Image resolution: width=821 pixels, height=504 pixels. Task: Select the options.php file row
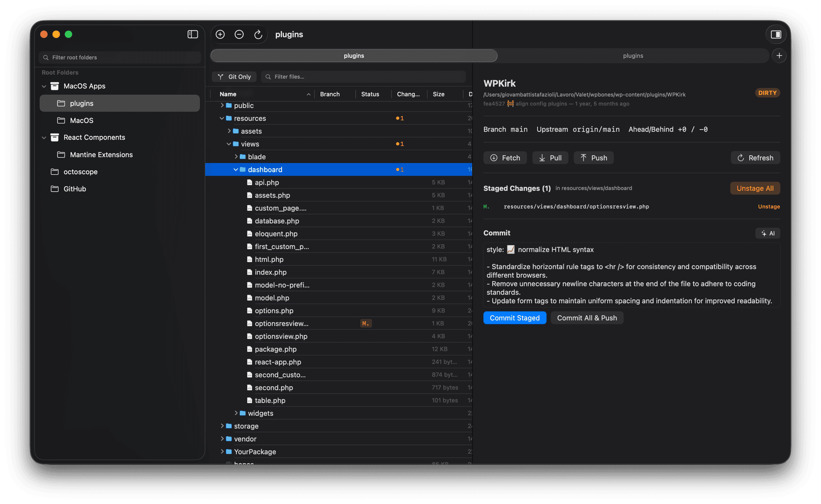tap(339, 311)
